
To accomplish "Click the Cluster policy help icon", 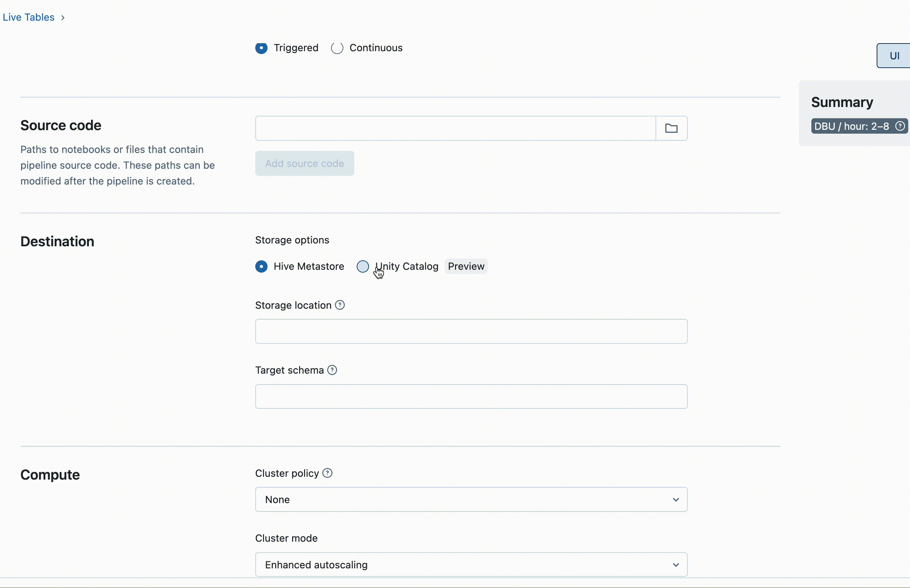I will (328, 473).
